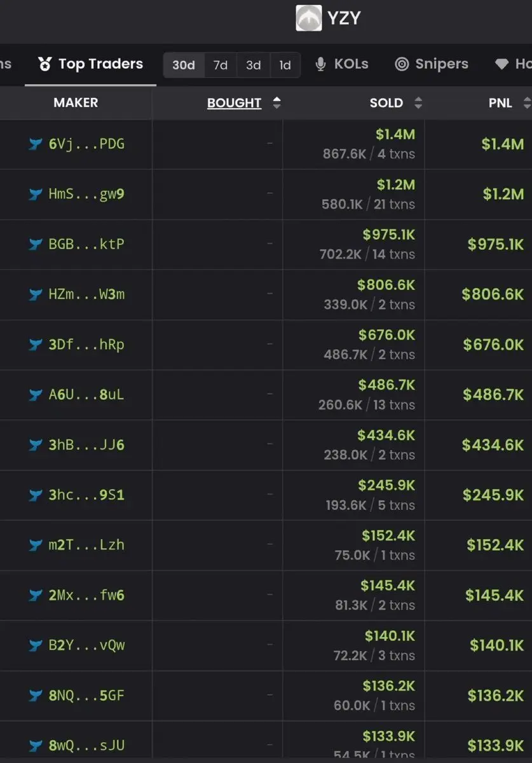This screenshot has width=532, height=763.
Task: Click the whale icon beside HmS...gw9
Action: [36, 194]
